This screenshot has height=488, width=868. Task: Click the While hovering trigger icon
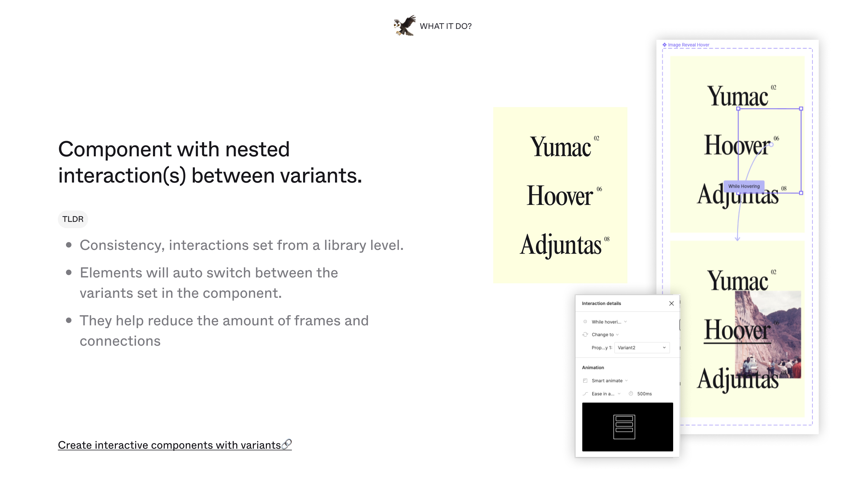pos(585,322)
